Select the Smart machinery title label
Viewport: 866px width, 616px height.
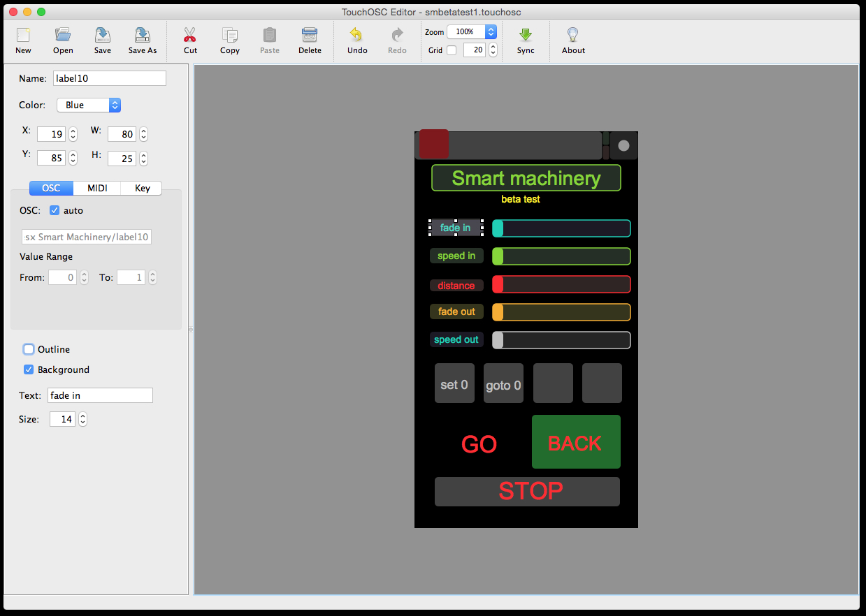click(526, 178)
